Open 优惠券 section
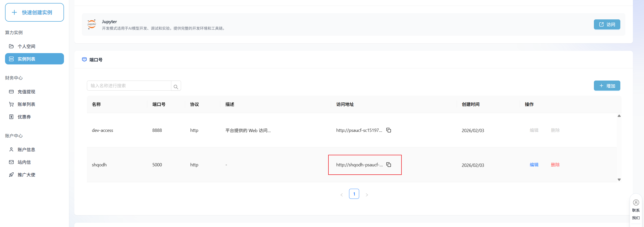 35,117
